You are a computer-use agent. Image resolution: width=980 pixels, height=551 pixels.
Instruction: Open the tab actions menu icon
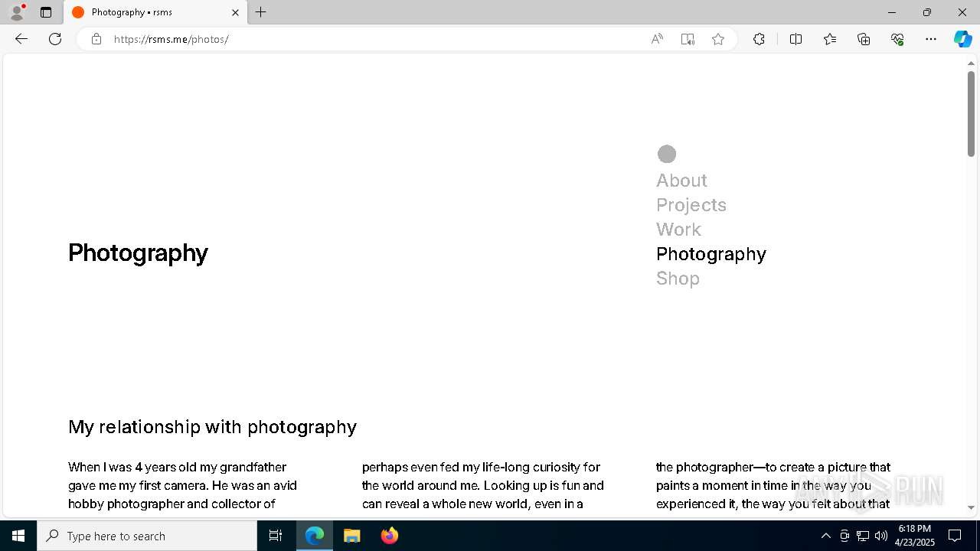coord(46,12)
